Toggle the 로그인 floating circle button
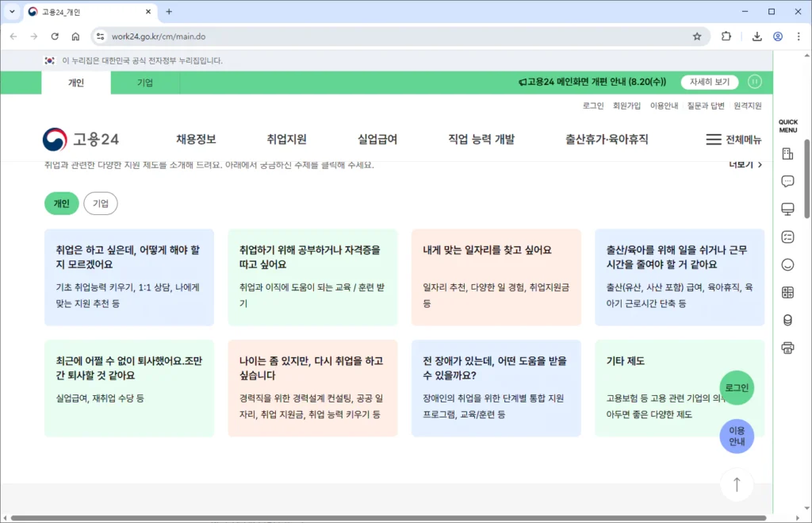Viewport: 812px width, 523px height. tap(737, 387)
